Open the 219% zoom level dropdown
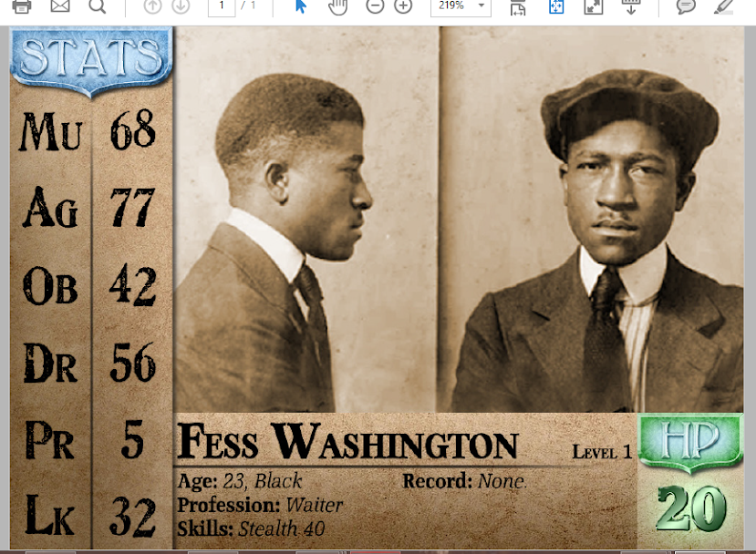Image resolution: width=756 pixels, height=554 pixels. (452, 6)
